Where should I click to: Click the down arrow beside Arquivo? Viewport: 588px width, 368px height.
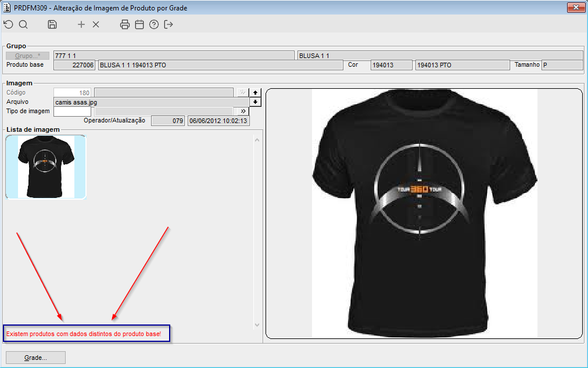(256, 102)
